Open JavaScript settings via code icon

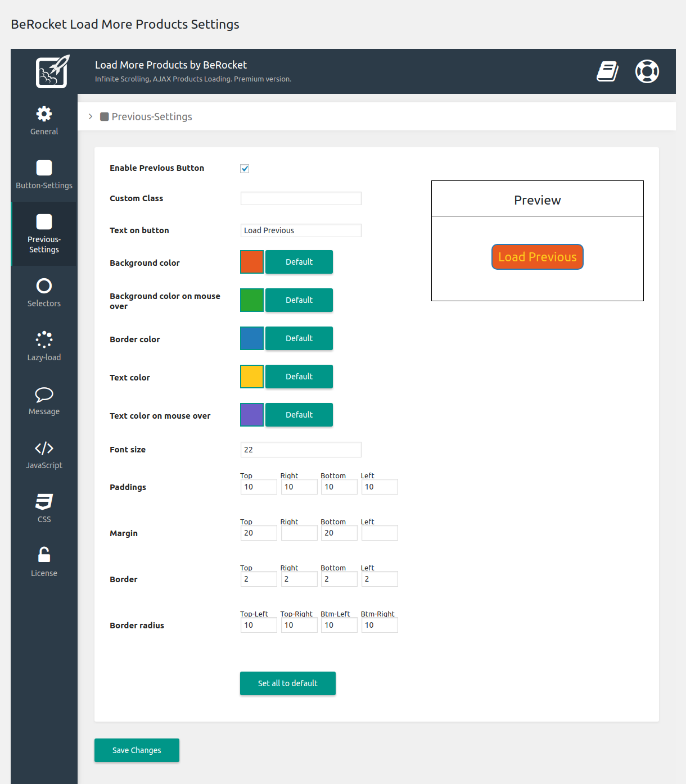[44, 449]
